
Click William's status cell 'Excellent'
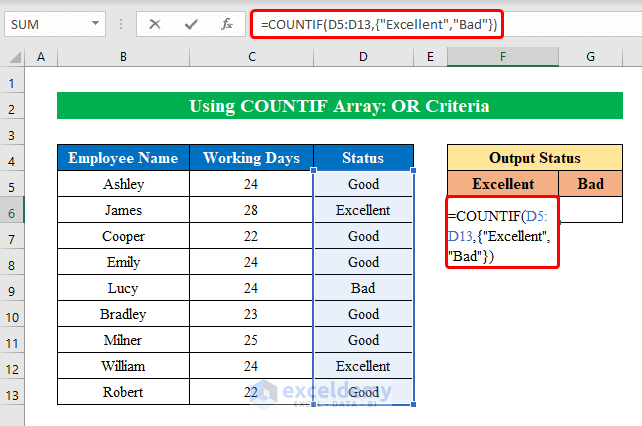[363, 366]
